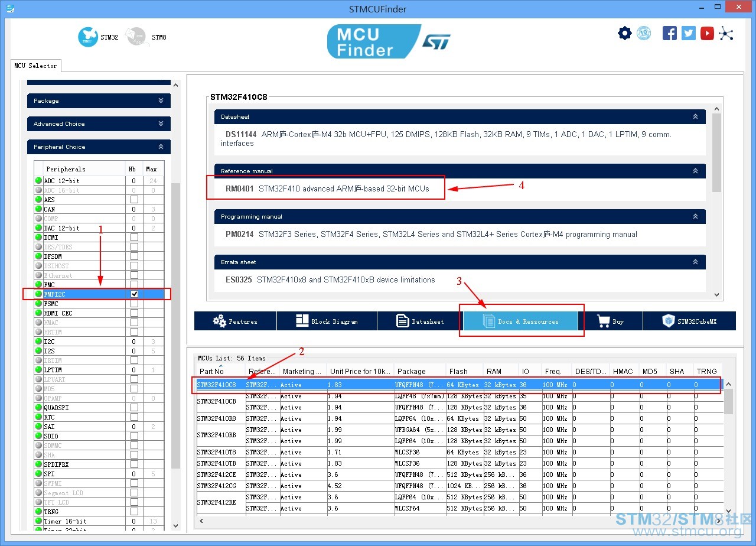Open the Twitter icon
Screen dimensions: 756x546
(x=689, y=33)
